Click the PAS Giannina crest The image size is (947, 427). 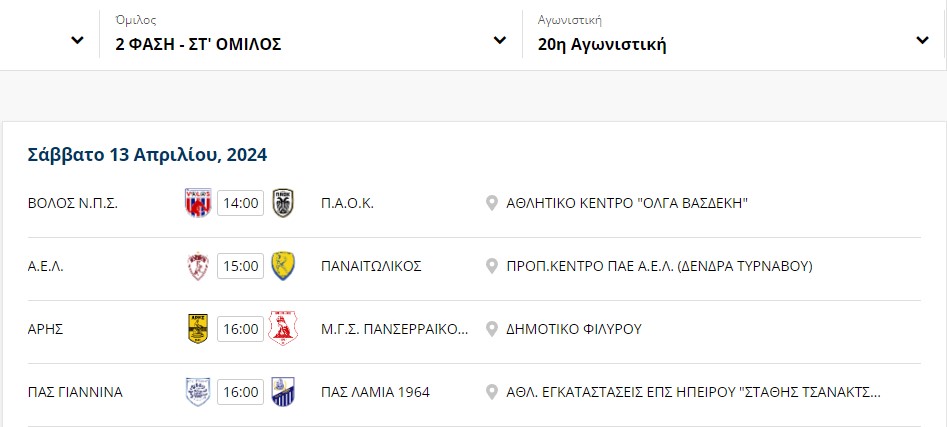click(x=198, y=392)
